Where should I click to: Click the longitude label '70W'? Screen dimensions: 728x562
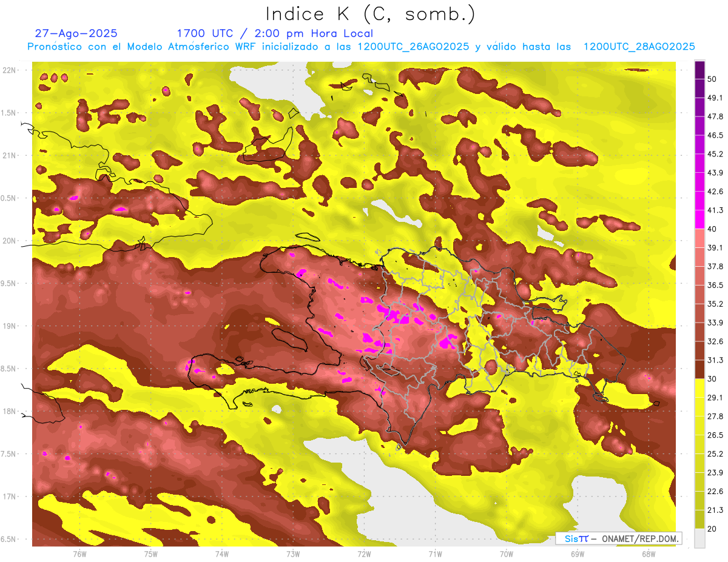[507, 554]
